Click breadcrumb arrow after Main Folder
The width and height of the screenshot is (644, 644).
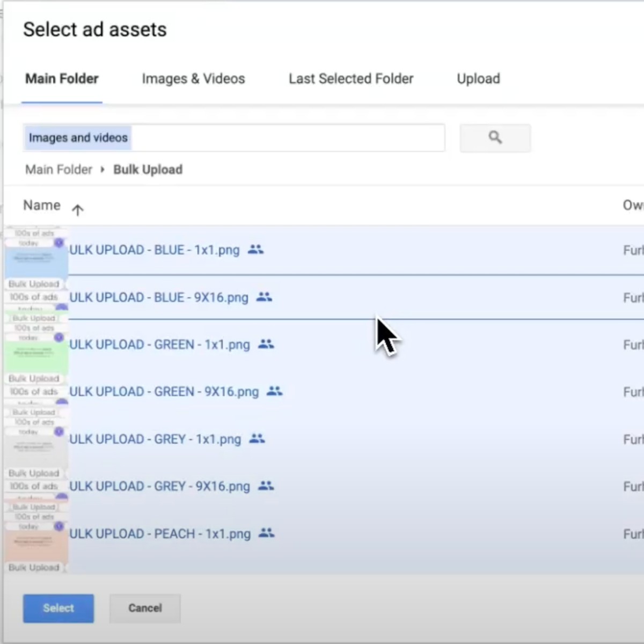(x=103, y=170)
